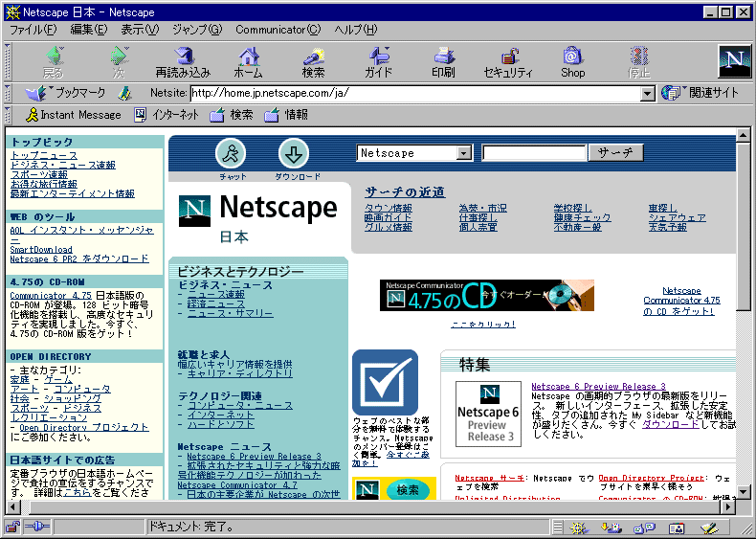
Task: Click the Back (戻る) toolbar button
Action: click(54, 62)
